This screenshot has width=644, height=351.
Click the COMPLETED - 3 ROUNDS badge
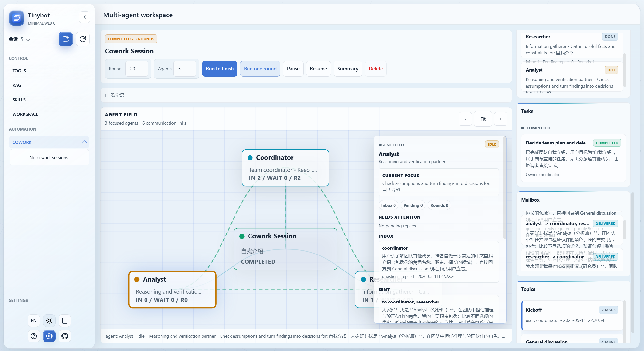131,39
